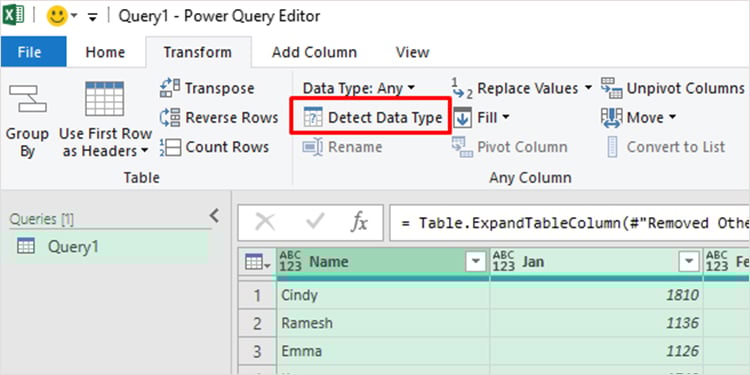Click the Group By icon

(27, 99)
